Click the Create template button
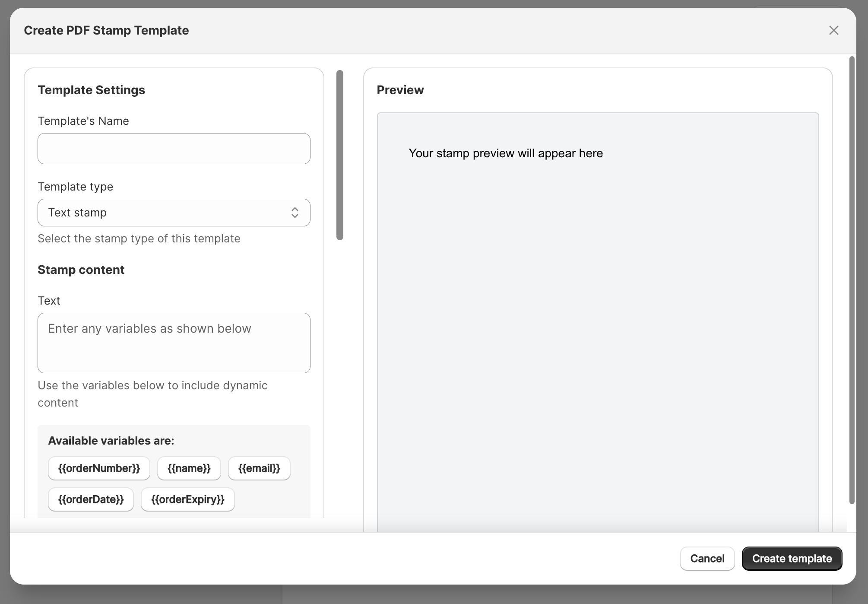The height and width of the screenshot is (604, 868). pyautogui.click(x=792, y=559)
